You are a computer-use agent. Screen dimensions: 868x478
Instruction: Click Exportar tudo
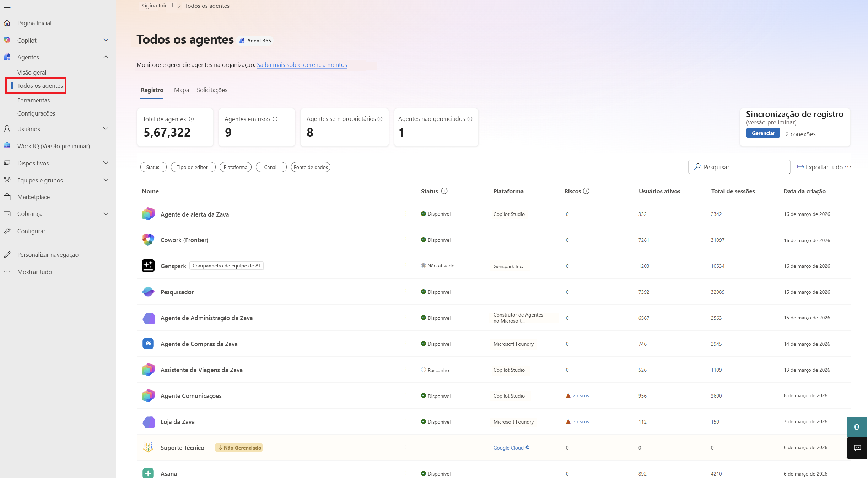click(x=820, y=167)
